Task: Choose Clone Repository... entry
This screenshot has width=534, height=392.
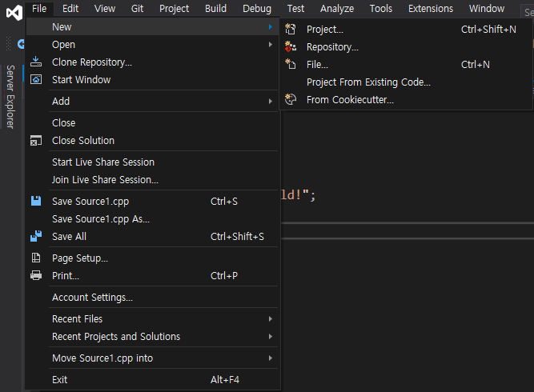Action: [x=153, y=62]
